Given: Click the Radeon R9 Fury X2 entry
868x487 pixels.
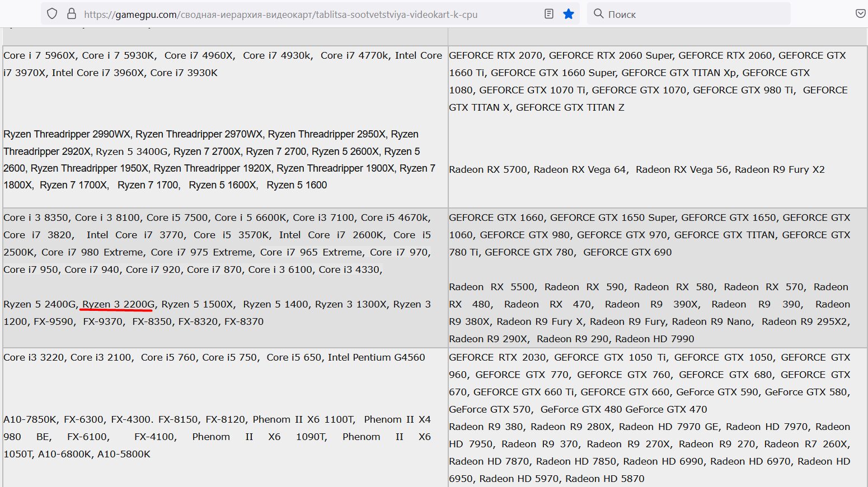Looking at the screenshot, I should click(780, 169).
